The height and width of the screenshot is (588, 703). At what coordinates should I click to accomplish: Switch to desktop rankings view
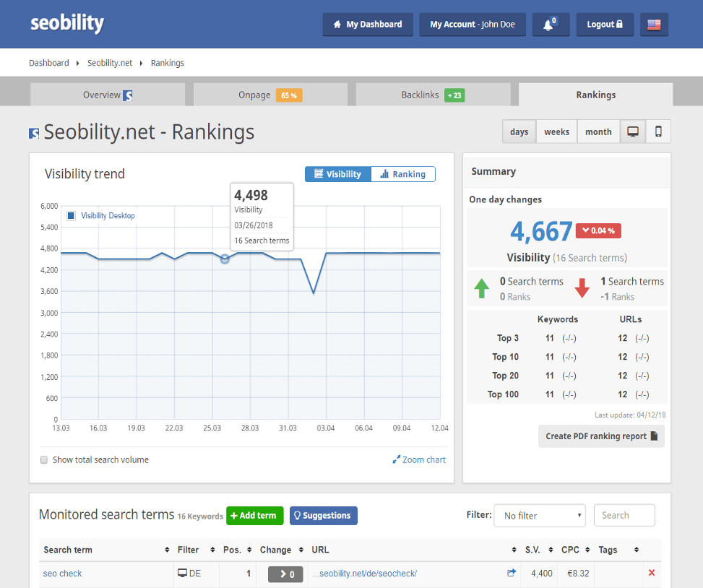tap(633, 131)
